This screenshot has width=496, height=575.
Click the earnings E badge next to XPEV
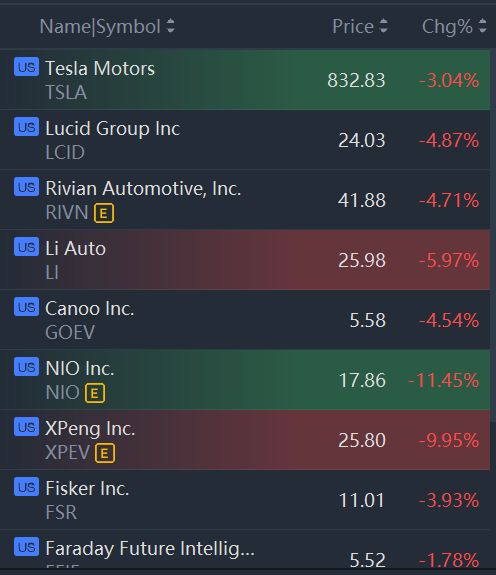click(105, 453)
